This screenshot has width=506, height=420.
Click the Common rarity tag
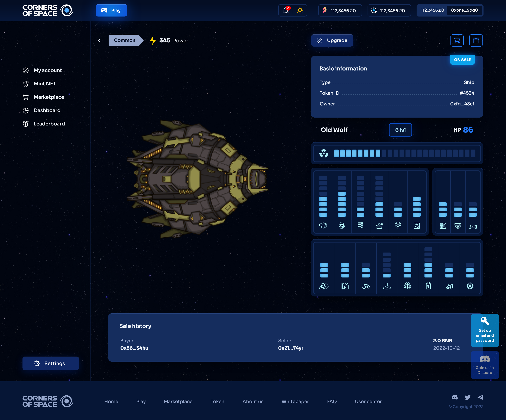(126, 40)
